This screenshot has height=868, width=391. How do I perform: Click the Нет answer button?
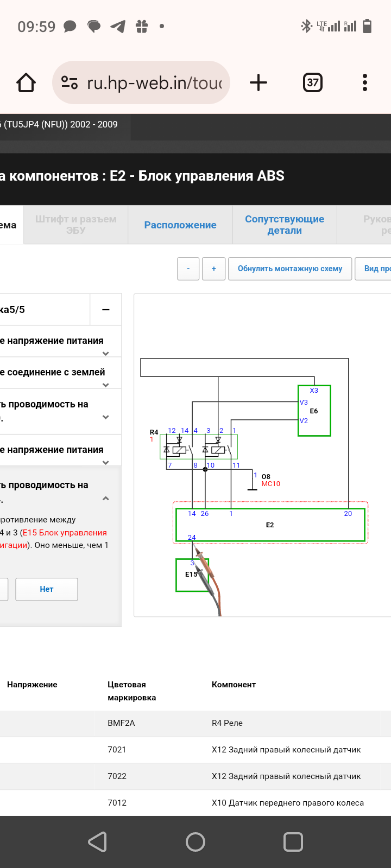pyautogui.click(x=47, y=589)
